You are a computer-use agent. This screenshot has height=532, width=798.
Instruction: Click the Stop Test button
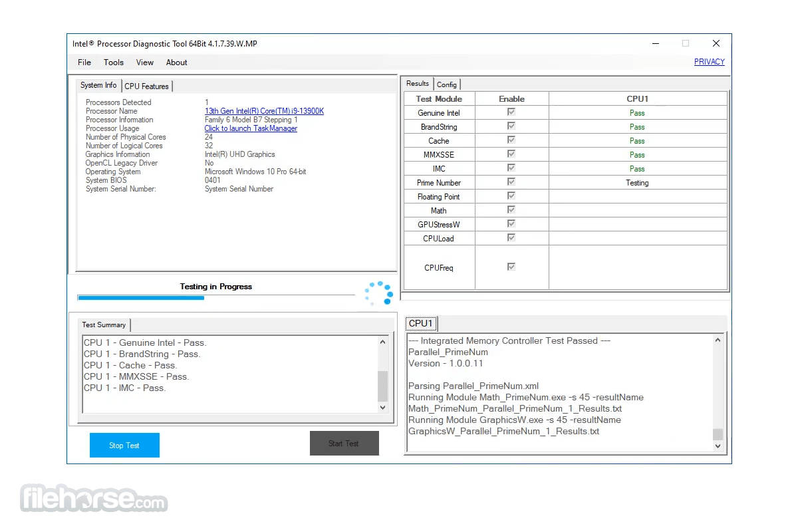pyautogui.click(x=124, y=445)
